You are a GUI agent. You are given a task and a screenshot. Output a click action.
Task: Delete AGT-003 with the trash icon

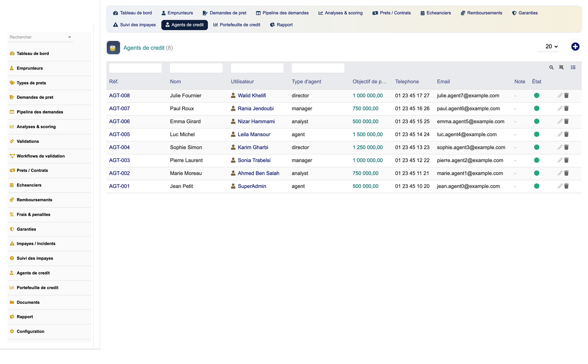tap(566, 160)
